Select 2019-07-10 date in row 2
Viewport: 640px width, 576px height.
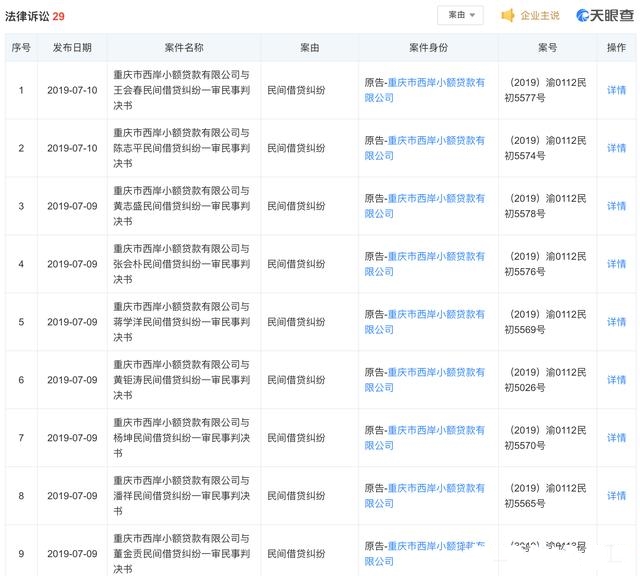72,148
